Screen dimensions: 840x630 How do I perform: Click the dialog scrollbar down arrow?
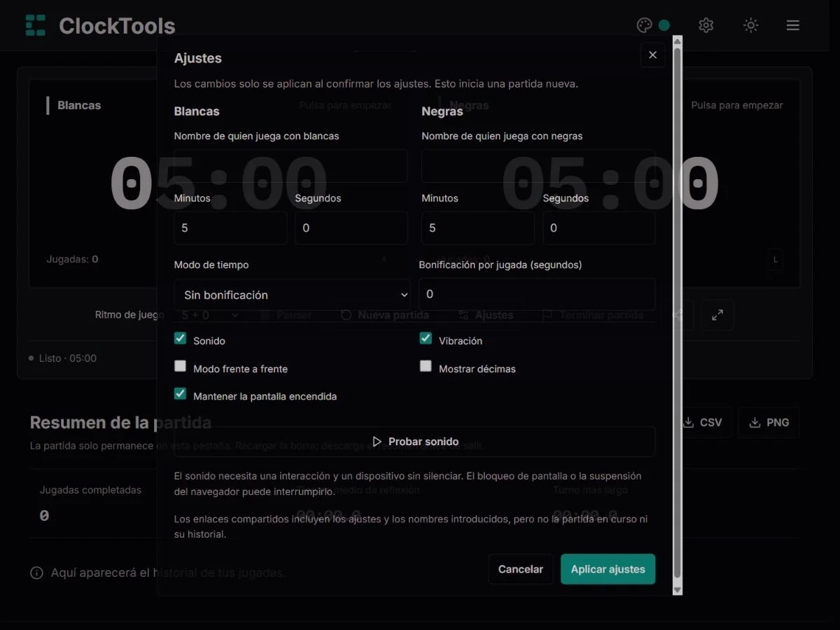[x=677, y=590]
